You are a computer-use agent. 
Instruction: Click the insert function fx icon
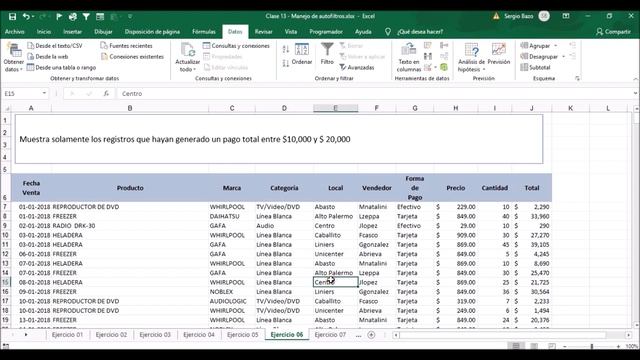(106, 93)
